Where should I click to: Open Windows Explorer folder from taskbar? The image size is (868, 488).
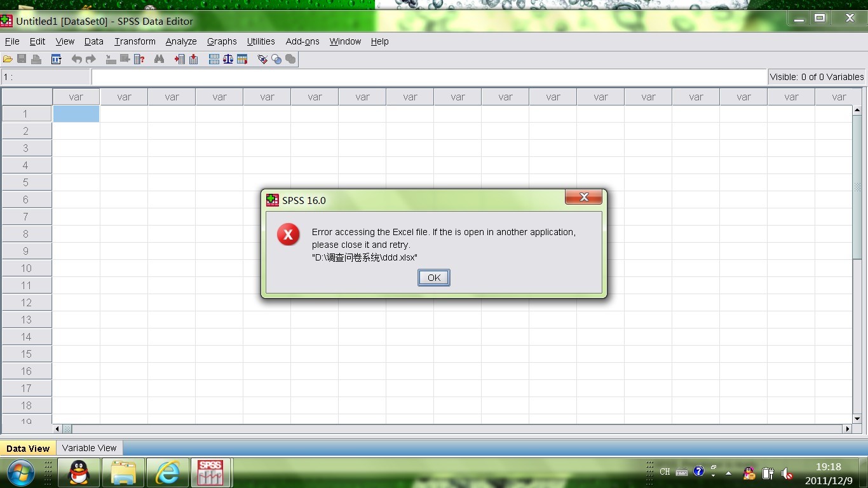tap(123, 473)
